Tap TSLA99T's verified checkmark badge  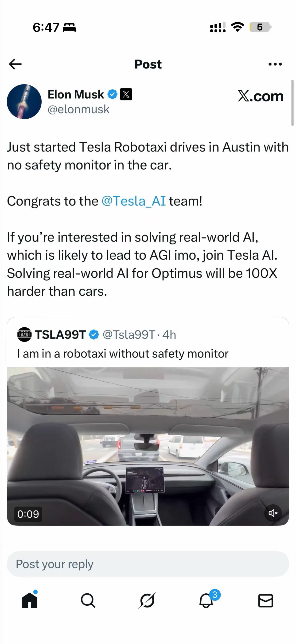[94, 334]
